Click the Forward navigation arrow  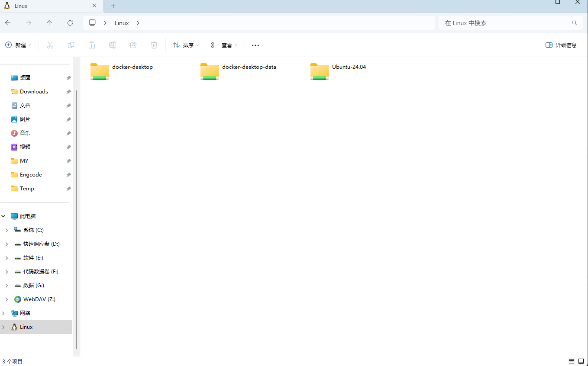pos(29,23)
